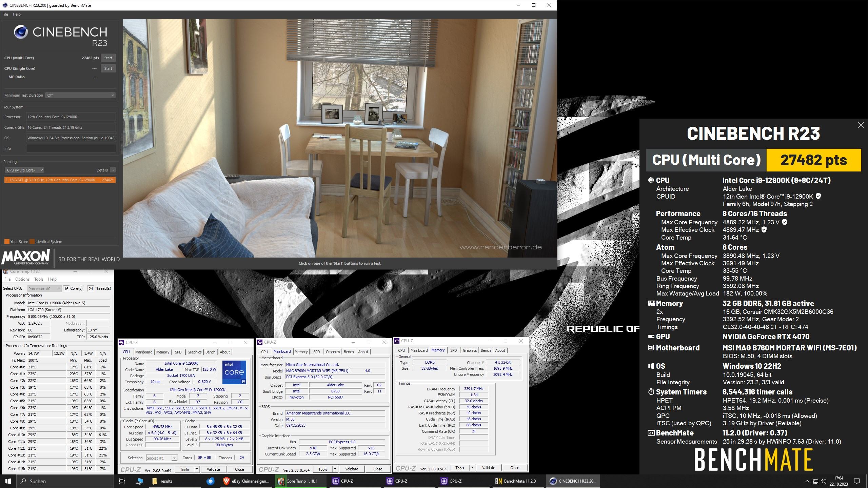Screen dimensions: 868x488
Task: Click into the Cinebench Info field
Action: [71, 148]
